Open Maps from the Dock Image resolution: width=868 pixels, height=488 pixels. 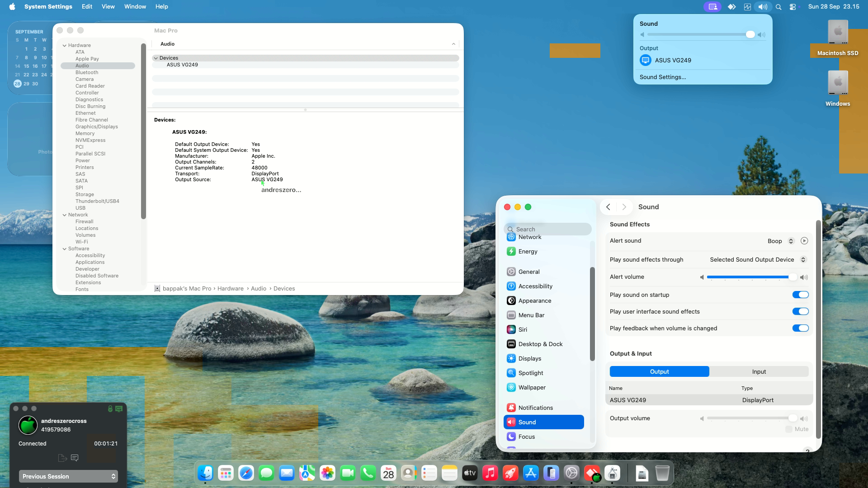tap(307, 473)
